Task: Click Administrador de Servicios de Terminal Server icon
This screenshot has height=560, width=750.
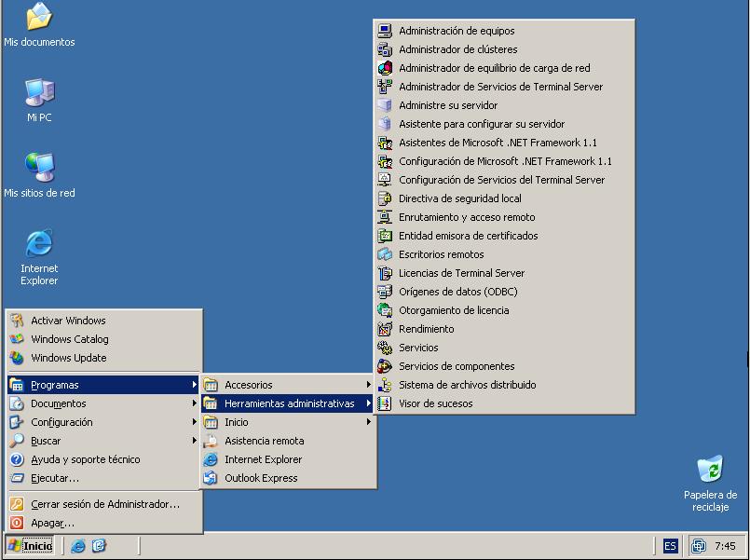Action: 385,87
